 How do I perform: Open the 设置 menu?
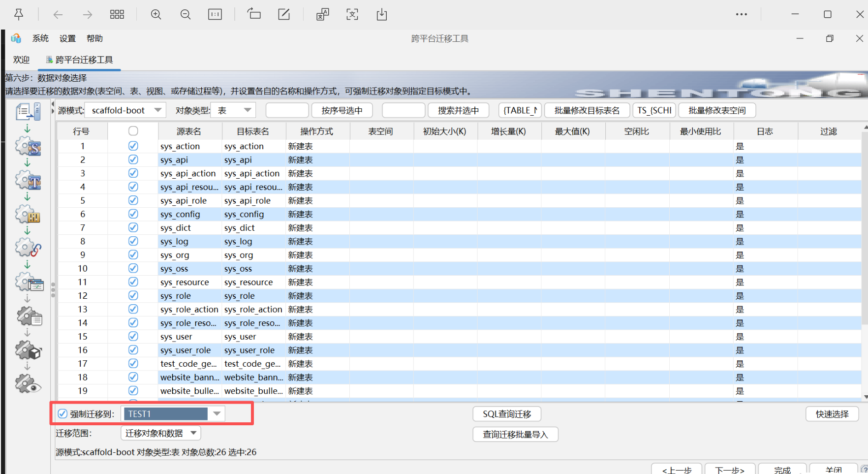click(67, 38)
